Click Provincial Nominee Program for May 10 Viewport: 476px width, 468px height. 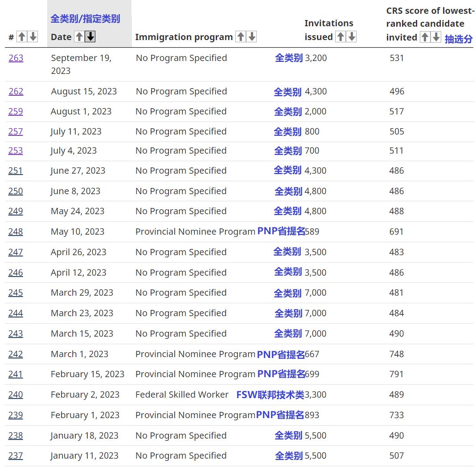tap(195, 232)
